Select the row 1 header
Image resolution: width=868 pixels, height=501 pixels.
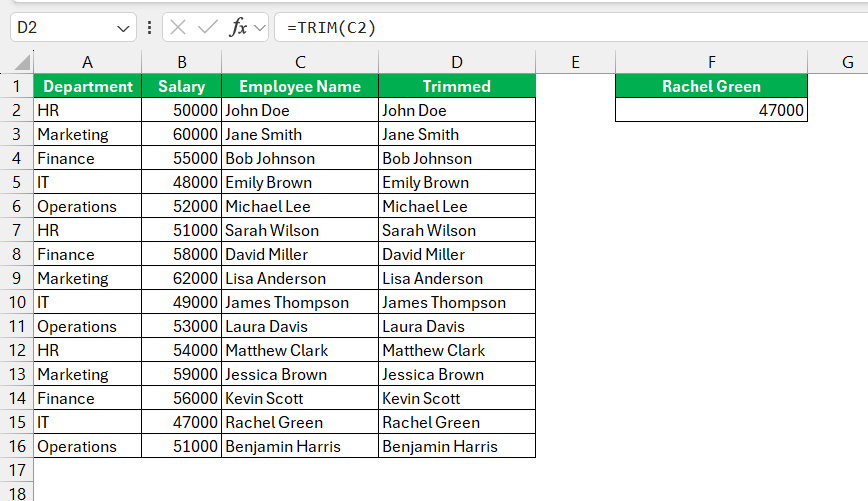tap(17, 86)
